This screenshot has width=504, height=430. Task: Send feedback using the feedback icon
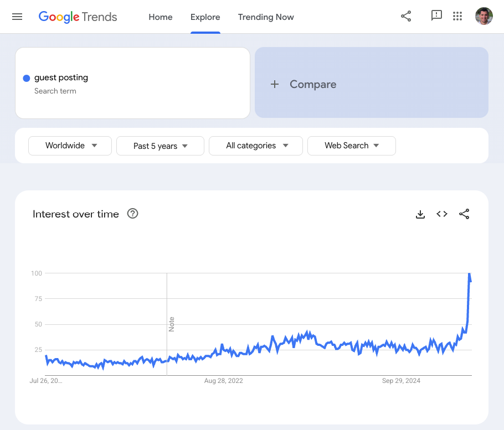pos(436,16)
